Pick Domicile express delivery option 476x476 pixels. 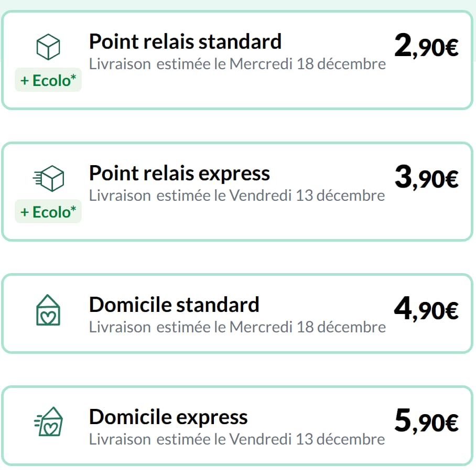237,425
